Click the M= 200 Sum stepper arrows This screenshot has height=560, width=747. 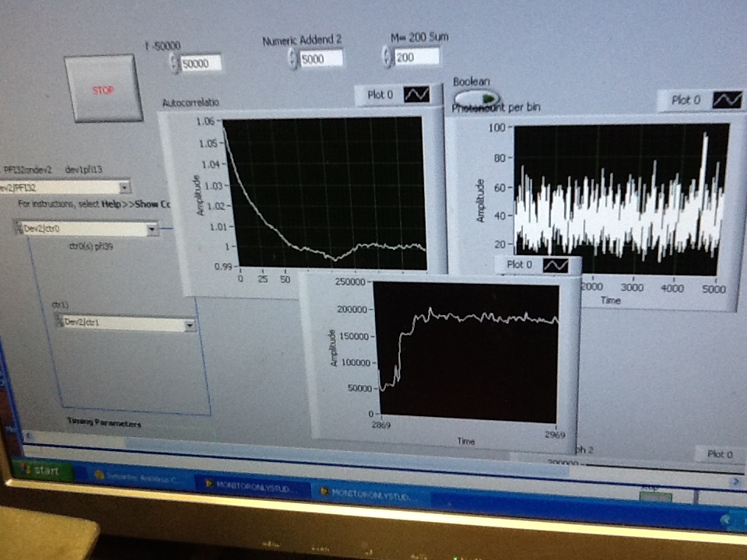[388, 57]
